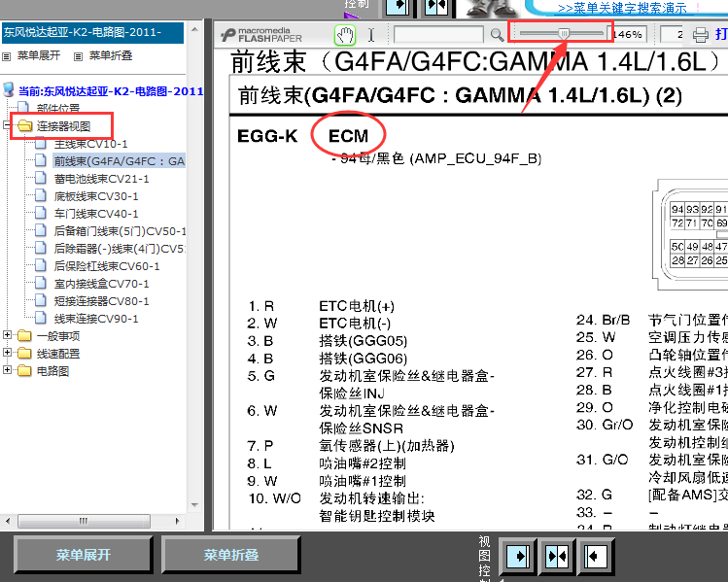Open the 主线束CV10-1 tree item
The width and height of the screenshot is (728, 582).
pos(90,144)
